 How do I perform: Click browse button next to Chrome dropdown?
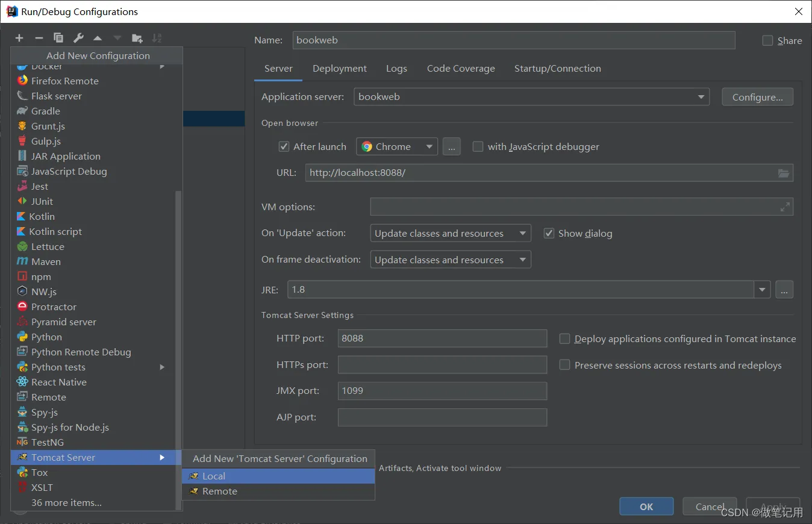[452, 146]
